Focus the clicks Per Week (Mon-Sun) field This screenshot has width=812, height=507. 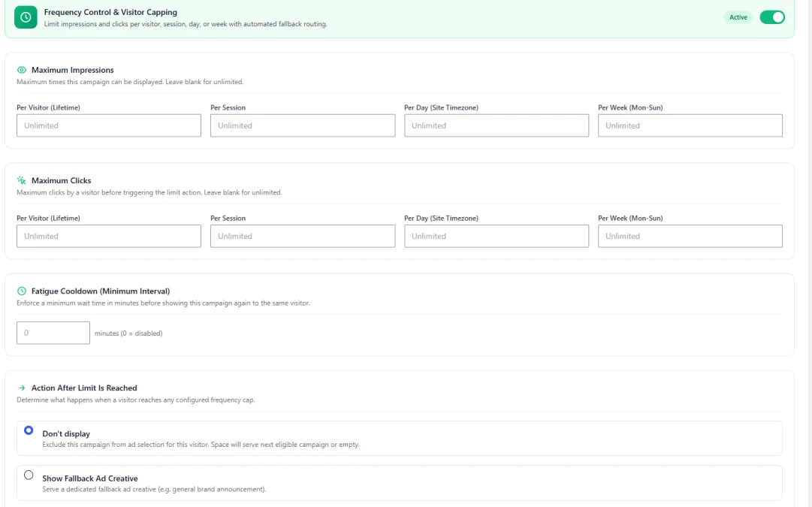tap(690, 236)
